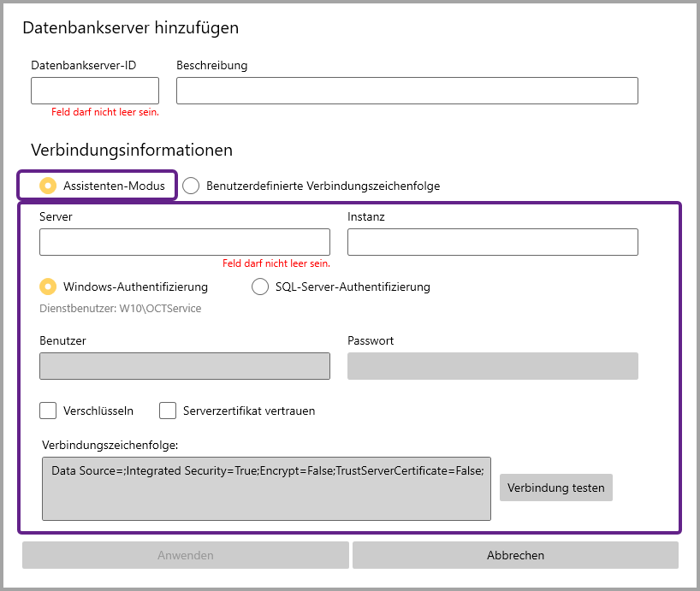Select the Assistenten-Modus radio button
This screenshot has height=591, width=700.
pyautogui.click(x=49, y=186)
